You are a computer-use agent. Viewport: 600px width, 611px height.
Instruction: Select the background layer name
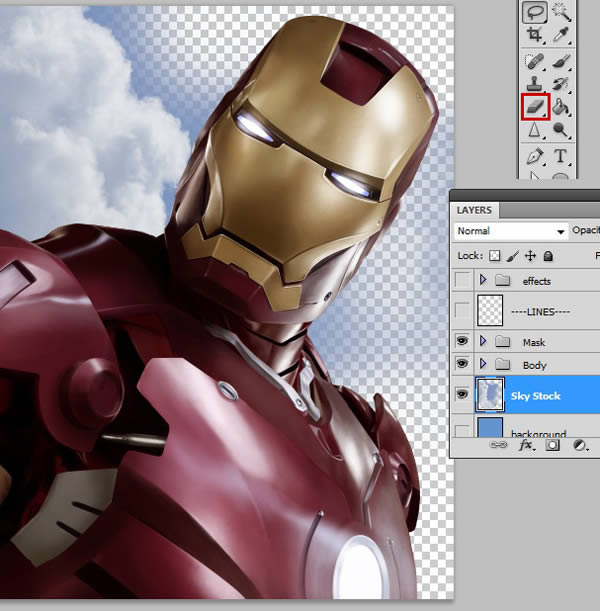(x=538, y=433)
